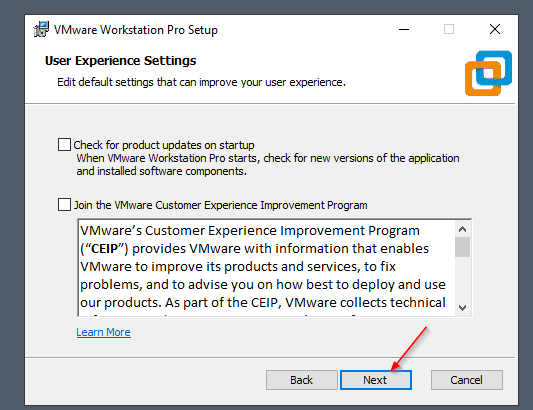Click the down arrow of the CEIP text scrollbar
The image size is (533, 410).
(x=462, y=308)
